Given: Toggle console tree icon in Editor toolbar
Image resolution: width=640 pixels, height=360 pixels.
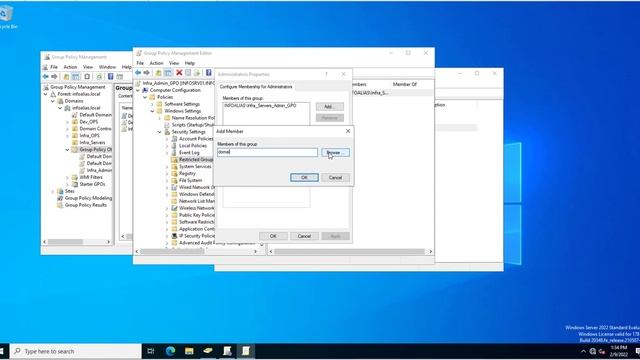Looking at the screenshot, I should click(168, 73).
